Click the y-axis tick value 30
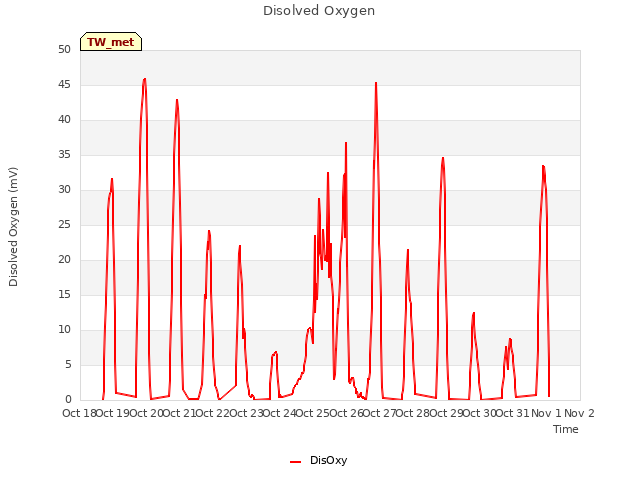 (64, 190)
